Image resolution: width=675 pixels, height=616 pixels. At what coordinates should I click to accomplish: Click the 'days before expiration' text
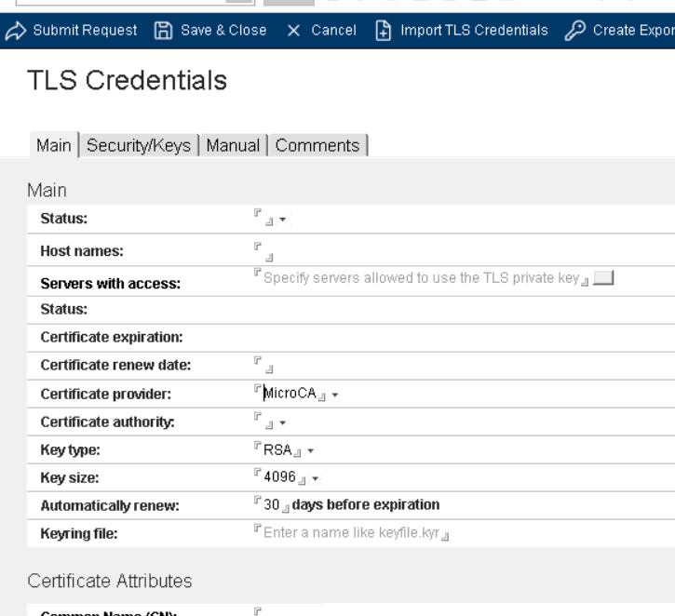[x=366, y=504]
